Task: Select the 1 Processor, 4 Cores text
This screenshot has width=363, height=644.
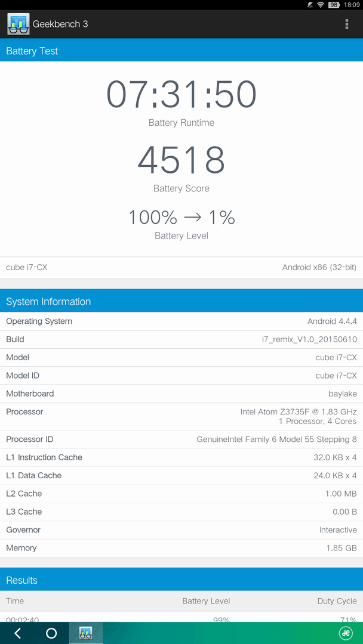Action: [x=318, y=422]
